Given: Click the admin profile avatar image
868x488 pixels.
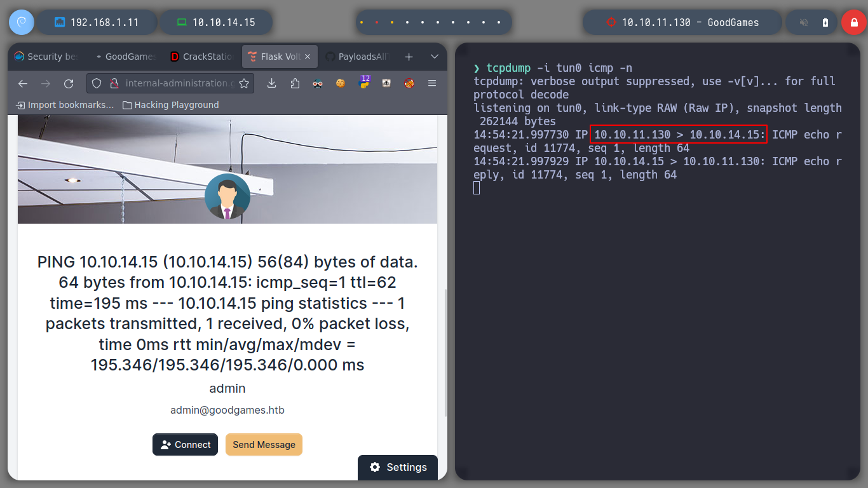Looking at the screenshot, I should click(x=227, y=196).
